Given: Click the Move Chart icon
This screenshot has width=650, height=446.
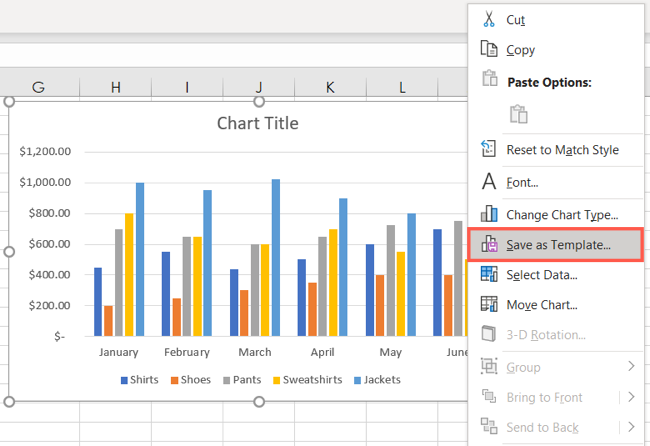Looking at the screenshot, I should [x=489, y=304].
